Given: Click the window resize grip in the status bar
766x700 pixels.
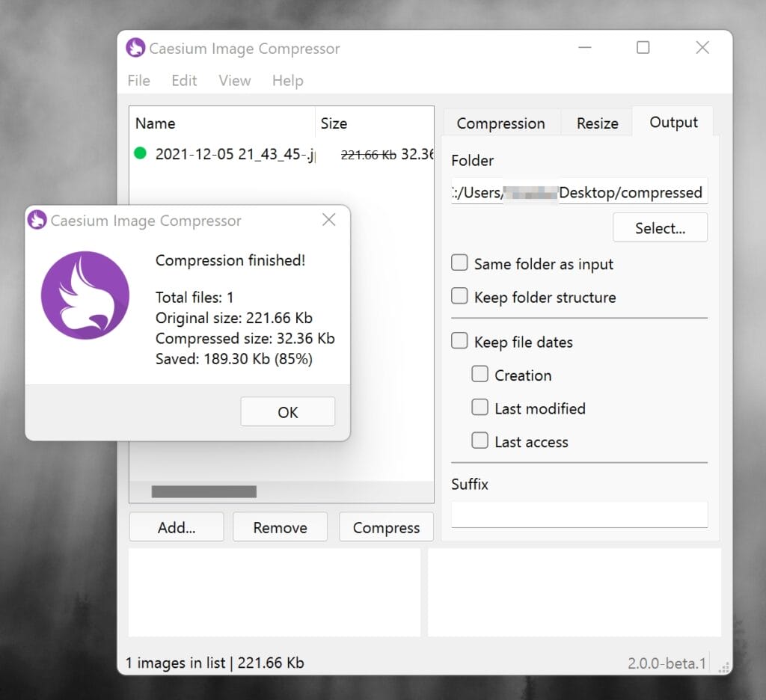Looking at the screenshot, I should point(724,667).
